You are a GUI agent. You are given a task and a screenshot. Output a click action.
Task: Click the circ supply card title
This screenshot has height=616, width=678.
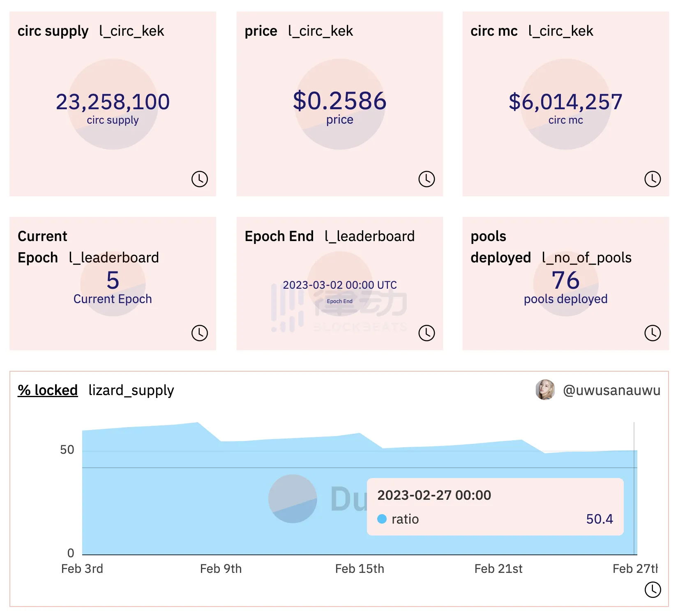[x=53, y=31]
